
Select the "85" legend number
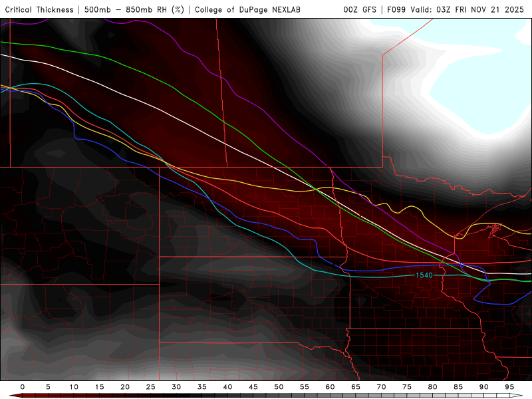[x=458, y=387]
